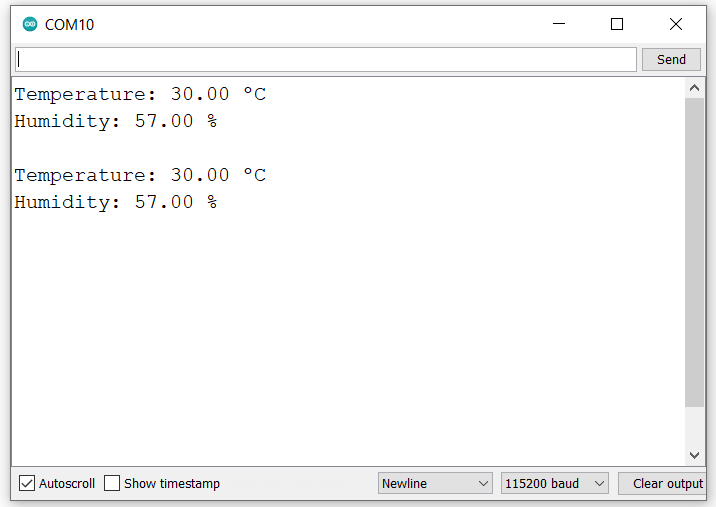
Task: Click the Clear output button
Action: click(x=667, y=484)
